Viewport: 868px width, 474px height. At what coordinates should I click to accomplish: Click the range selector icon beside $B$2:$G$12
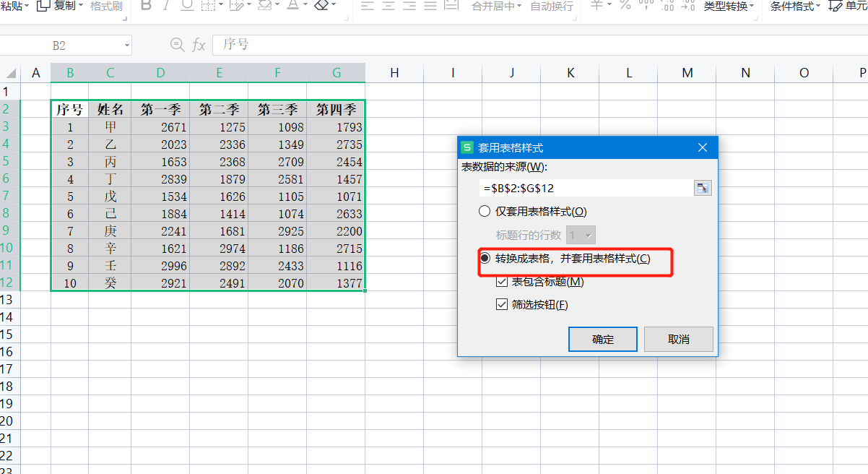[x=702, y=188]
